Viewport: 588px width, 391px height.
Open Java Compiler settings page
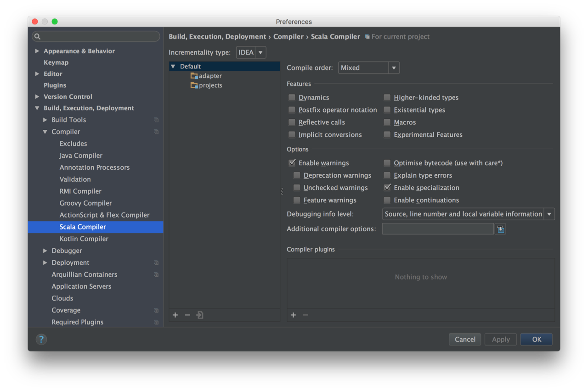click(81, 156)
